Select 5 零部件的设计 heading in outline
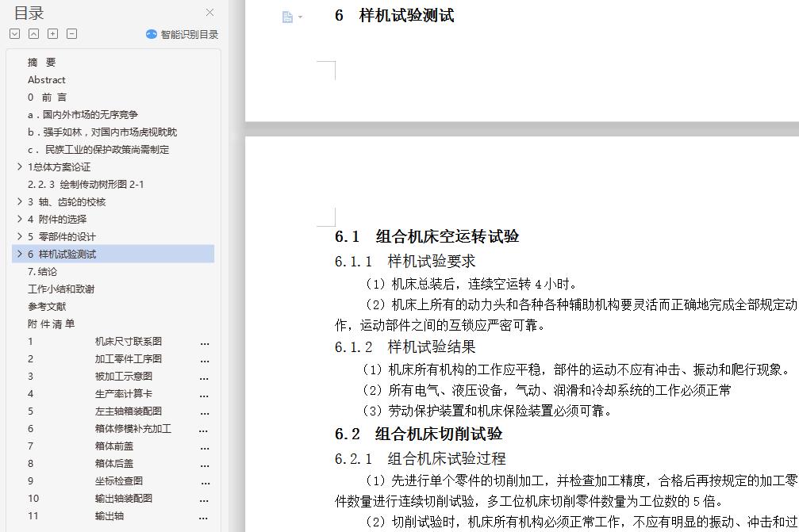 pyautogui.click(x=62, y=237)
